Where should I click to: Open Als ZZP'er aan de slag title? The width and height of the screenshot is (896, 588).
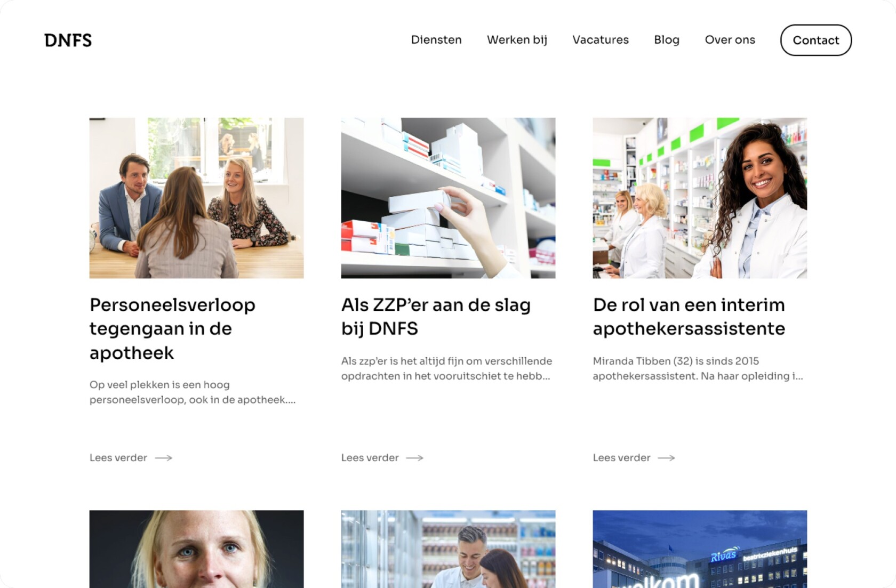[436, 317]
